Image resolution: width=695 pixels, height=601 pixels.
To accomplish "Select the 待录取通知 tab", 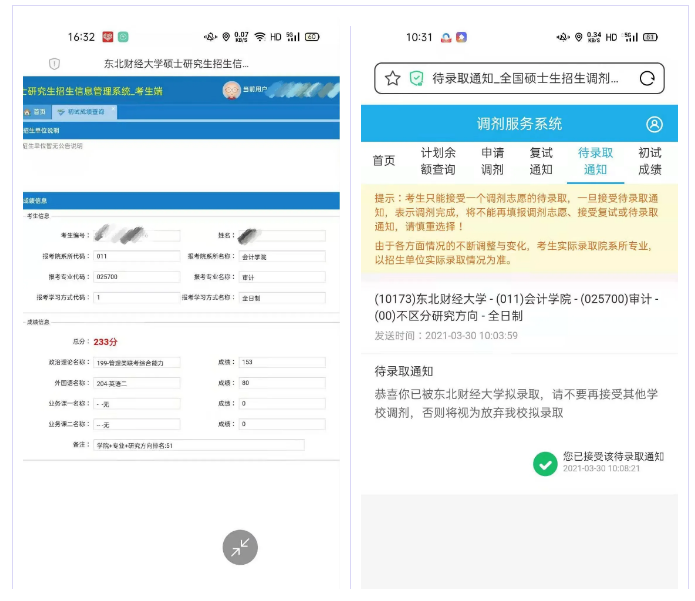I will [x=595, y=161].
